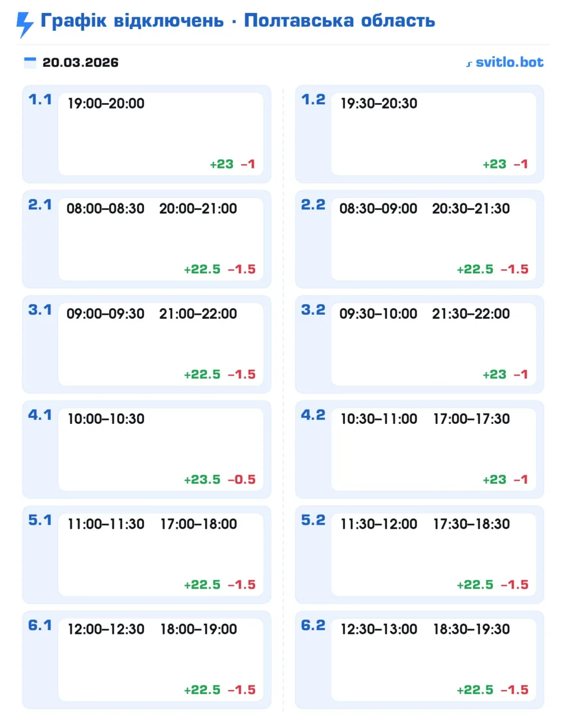This screenshot has height=728, width=566.
Task: Select the group 5.1 label
Action: (40, 520)
